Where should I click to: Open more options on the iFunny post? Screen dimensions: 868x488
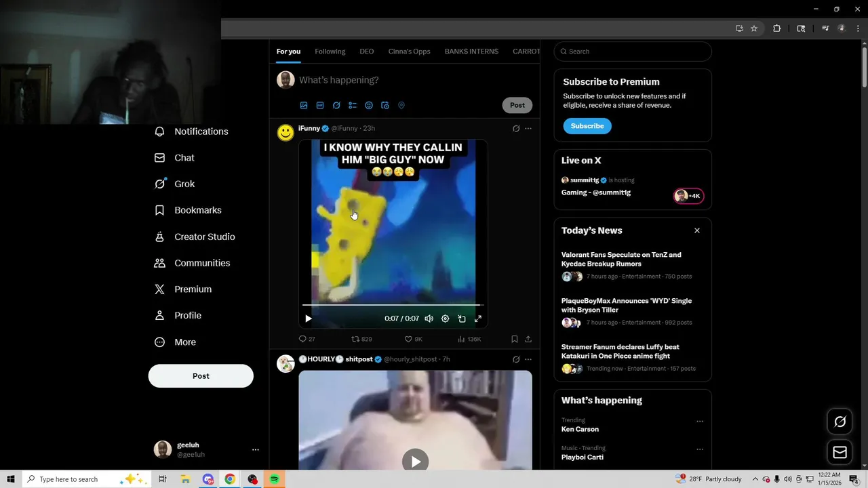pyautogui.click(x=528, y=129)
